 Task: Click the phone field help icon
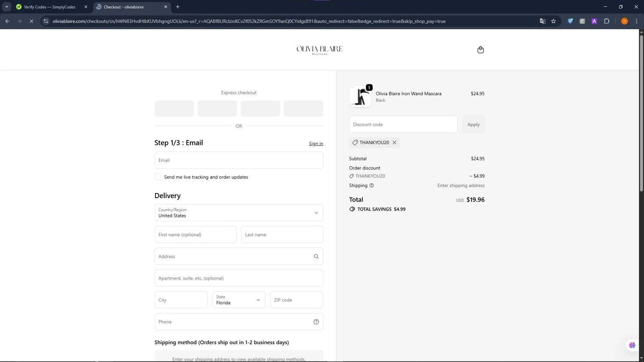point(316,322)
